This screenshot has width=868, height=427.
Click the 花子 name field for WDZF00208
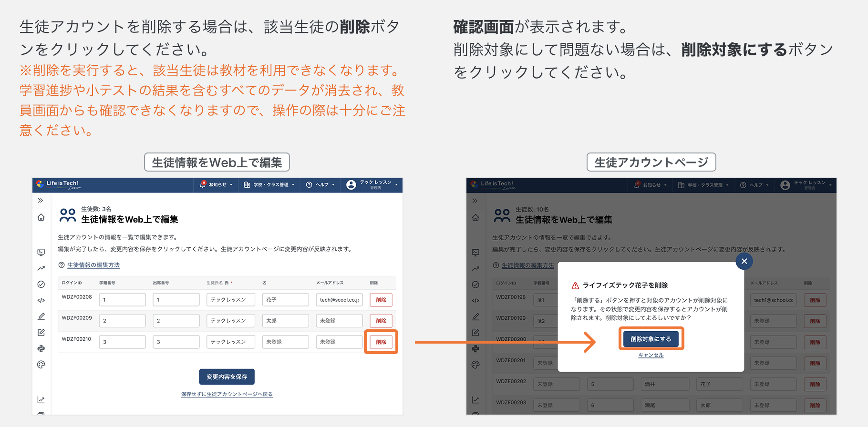pyautogui.click(x=285, y=300)
